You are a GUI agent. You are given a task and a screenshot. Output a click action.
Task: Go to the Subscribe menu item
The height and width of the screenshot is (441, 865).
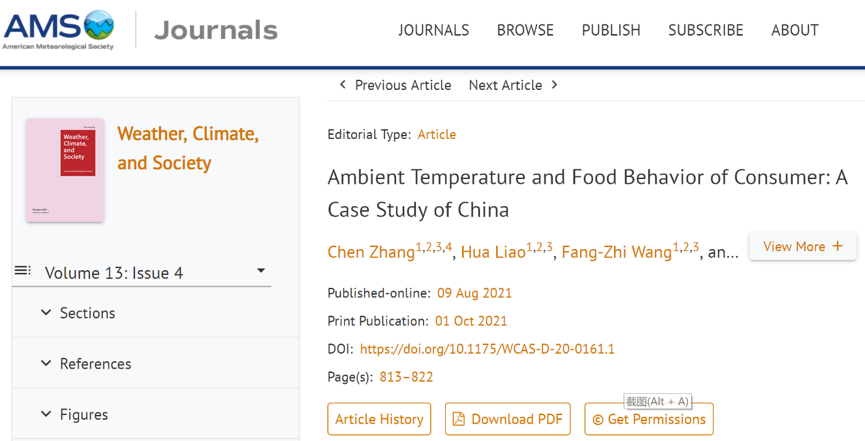[706, 30]
